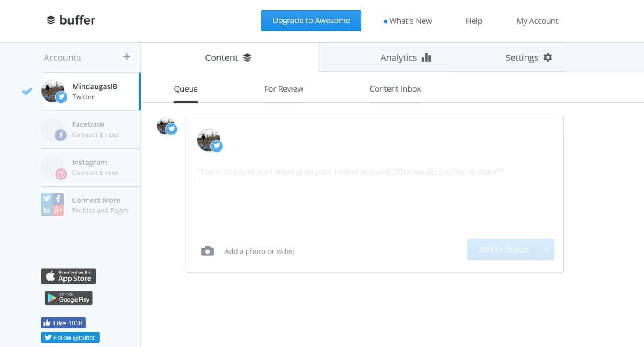
Task: Click the Analytics bar chart icon
Action: (426, 57)
